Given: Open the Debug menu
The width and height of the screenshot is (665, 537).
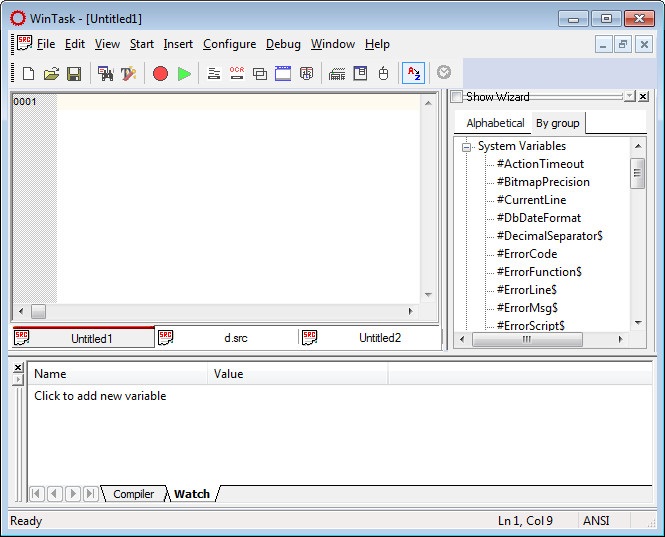Looking at the screenshot, I should [x=283, y=44].
